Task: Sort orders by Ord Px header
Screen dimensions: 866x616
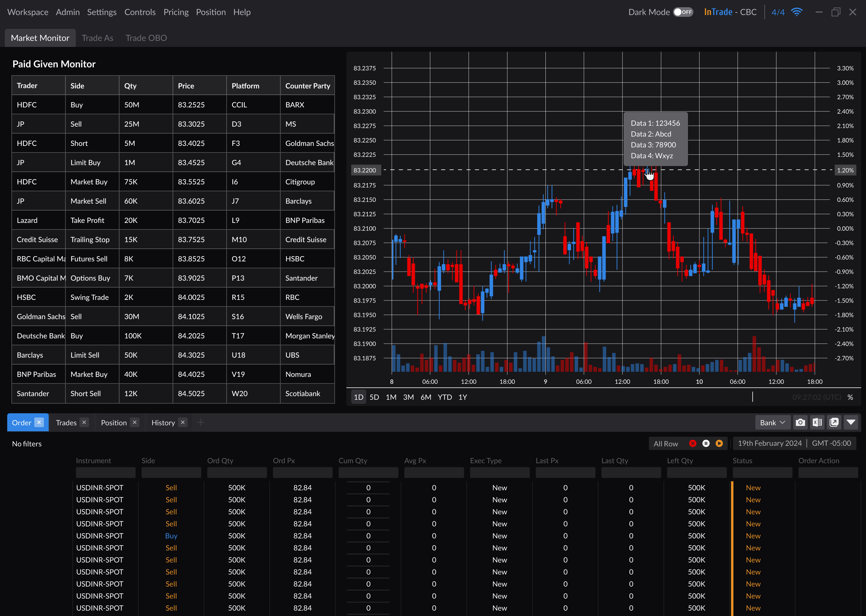Action: [284, 460]
